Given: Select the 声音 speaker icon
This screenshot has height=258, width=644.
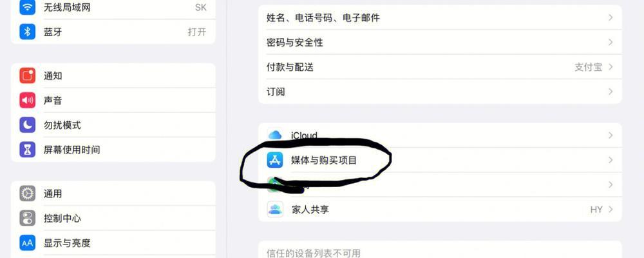Looking at the screenshot, I should pyautogui.click(x=28, y=100).
